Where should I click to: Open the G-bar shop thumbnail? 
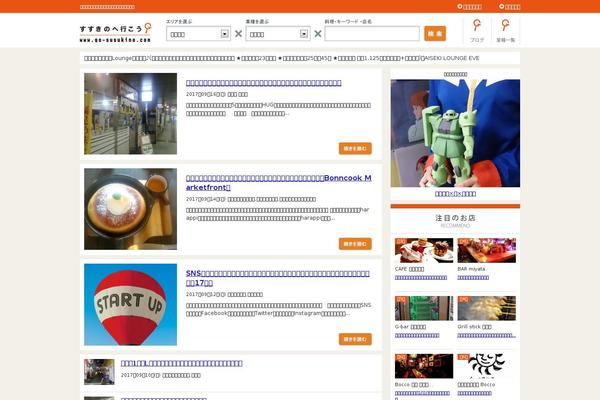(424, 308)
